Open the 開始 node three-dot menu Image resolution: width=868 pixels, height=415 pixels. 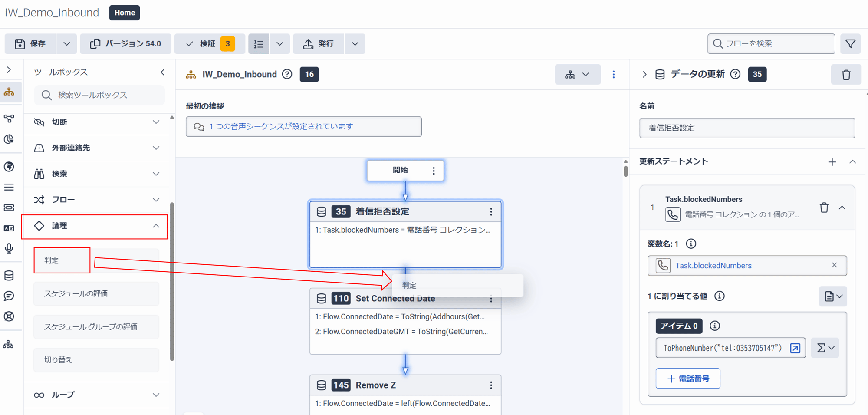(x=434, y=171)
